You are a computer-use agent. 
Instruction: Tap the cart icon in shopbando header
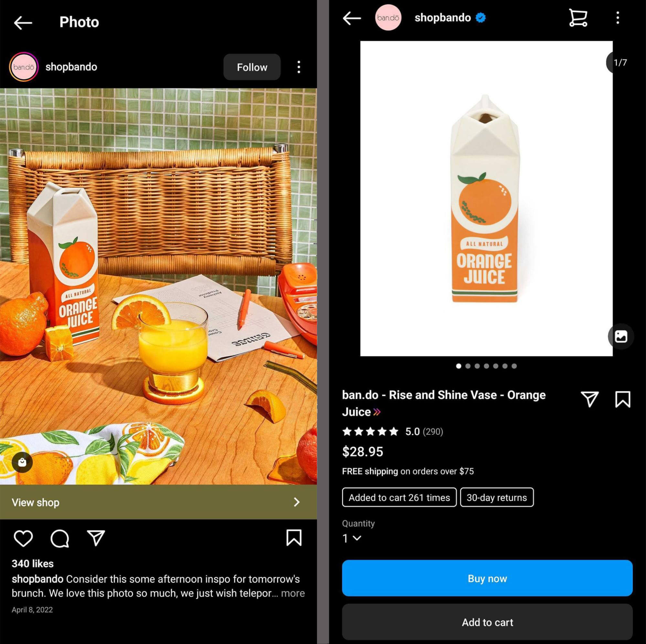point(577,17)
